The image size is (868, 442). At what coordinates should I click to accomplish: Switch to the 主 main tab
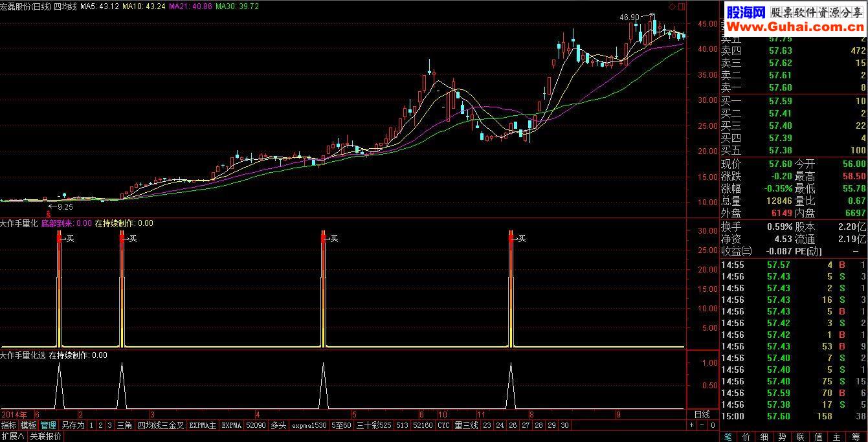point(836,437)
